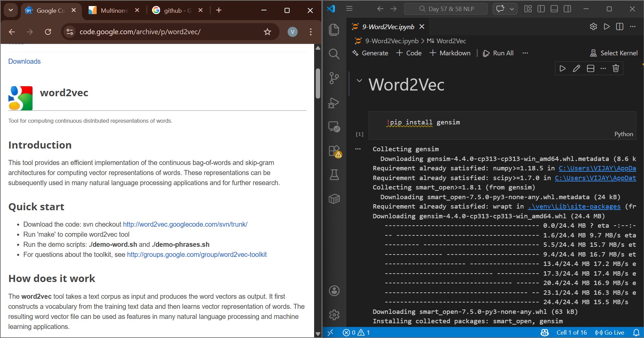Delete the Word2Vec markdown cell
The image size is (644, 338).
pyautogui.click(x=615, y=68)
